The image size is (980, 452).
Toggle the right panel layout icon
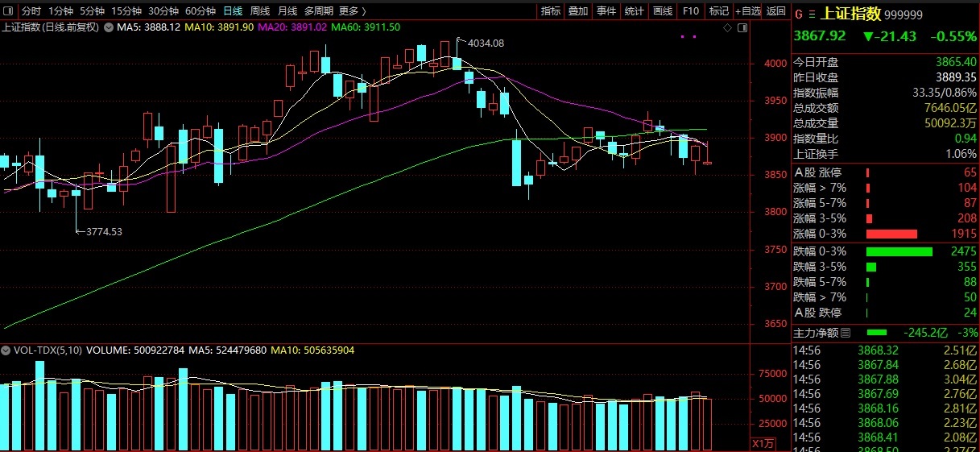tap(742, 27)
